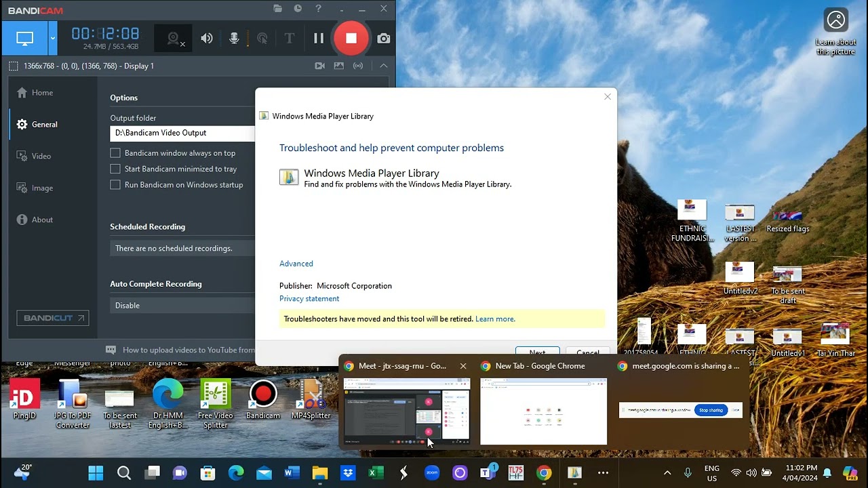Toggle mouse click effects icon
Image resolution: width=868 pixels, height=488 pixels.
[262, 39]
